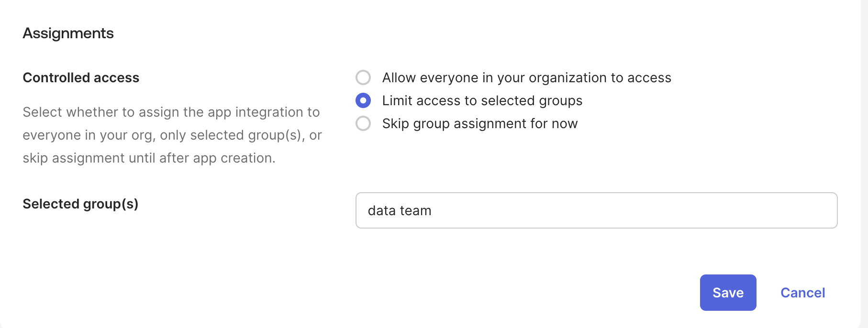Click the "Limit access to selected groups" label text

482,100
